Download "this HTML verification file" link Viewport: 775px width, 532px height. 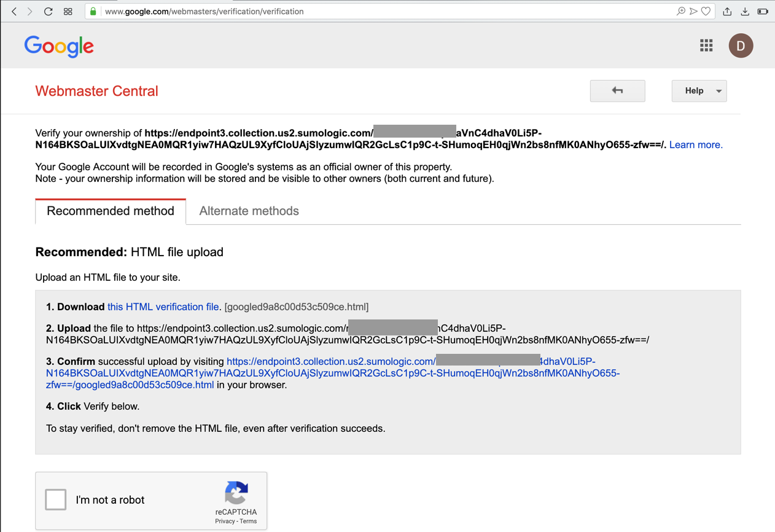coord(163,307)
